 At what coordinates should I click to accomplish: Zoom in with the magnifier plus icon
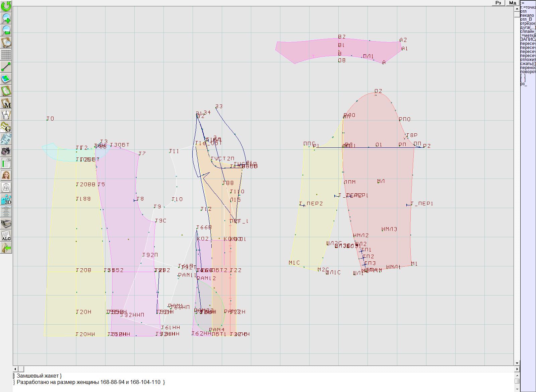[6, 18]
